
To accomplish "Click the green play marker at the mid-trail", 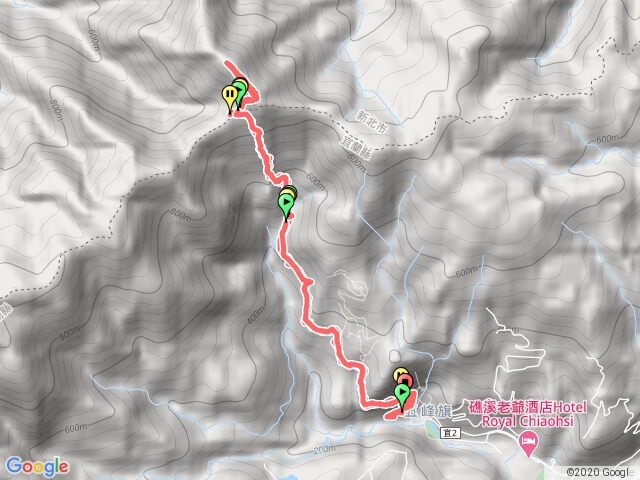I will (x=286, y=202).
